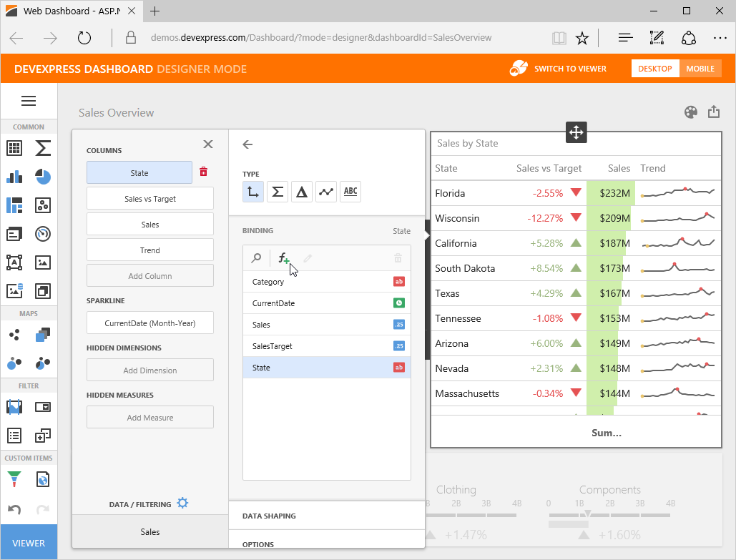
Task: Click the add calculated field icon
Action: [x=283, y=258]
